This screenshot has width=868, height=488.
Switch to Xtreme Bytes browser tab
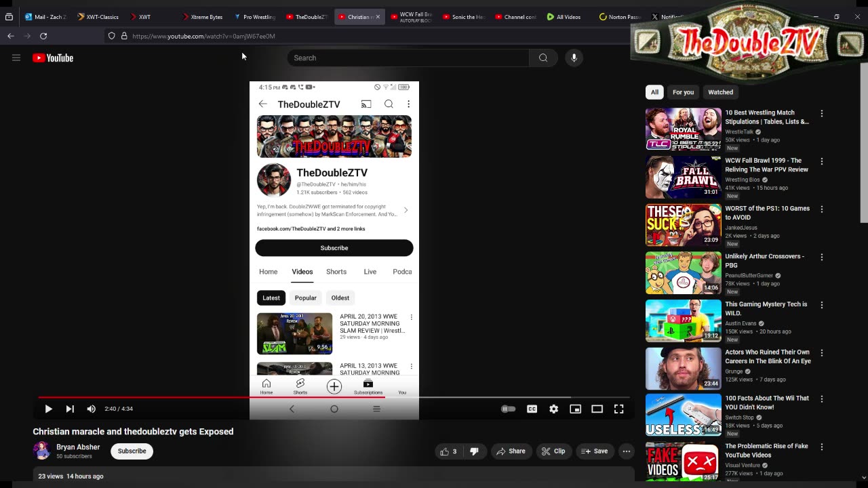201,16
